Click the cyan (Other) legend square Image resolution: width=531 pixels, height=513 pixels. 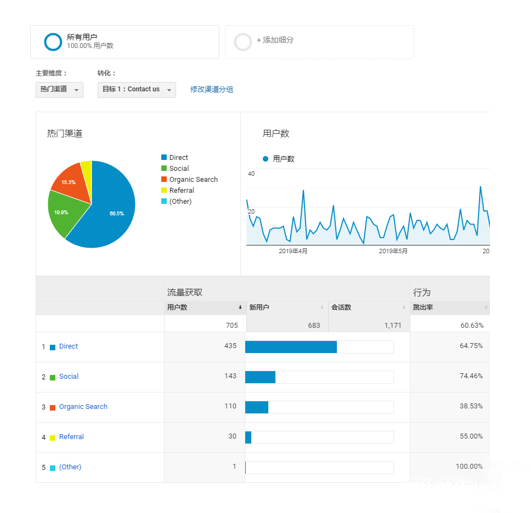(164, 201)
